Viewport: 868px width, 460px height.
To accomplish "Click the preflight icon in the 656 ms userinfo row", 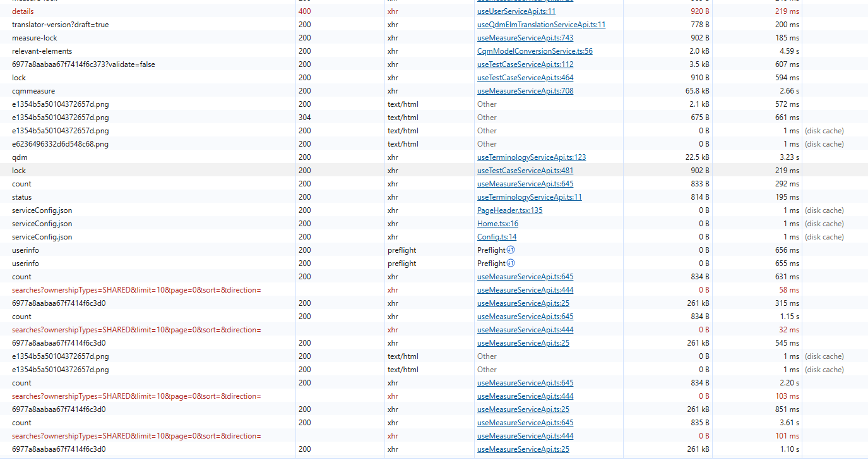I will pos(511,250).
